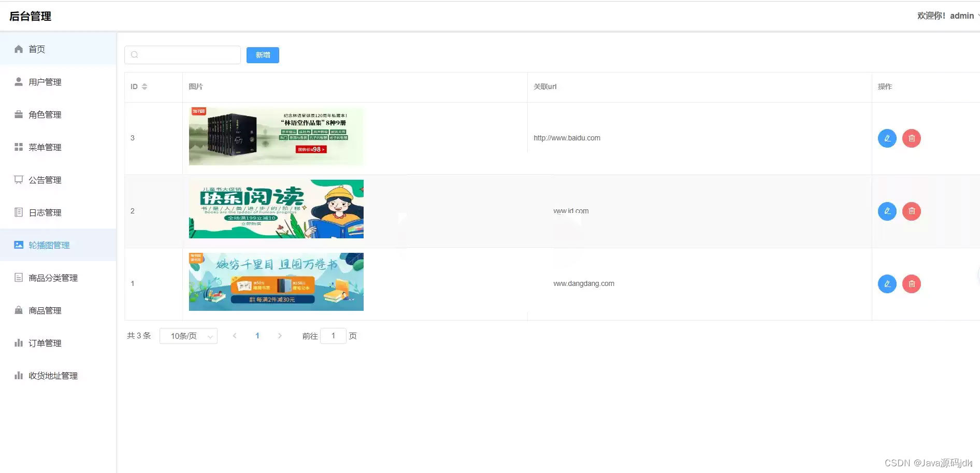Open 收货地址管理 in the sidebar
Viewport: 980px width, 473px height.
click(x=58, y=376)
